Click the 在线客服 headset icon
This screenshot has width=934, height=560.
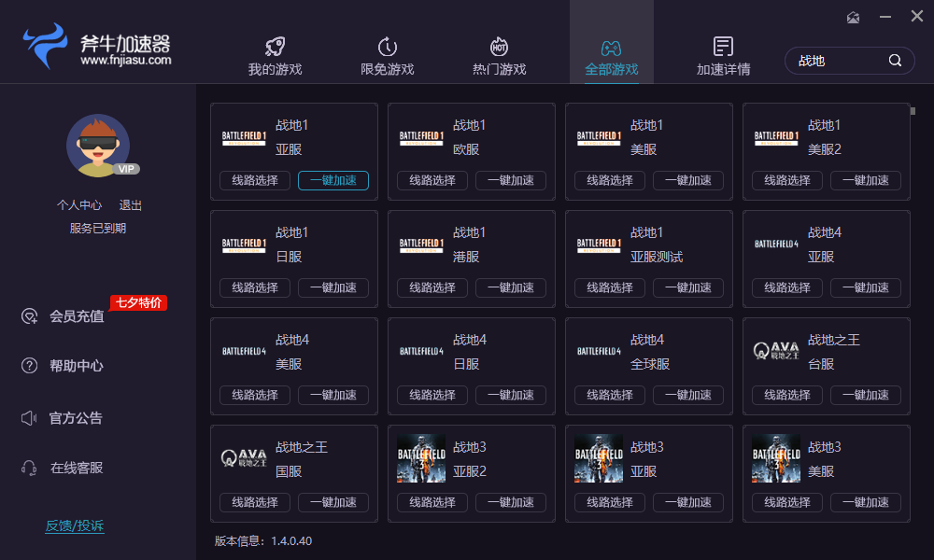click(x=29, y=468)
